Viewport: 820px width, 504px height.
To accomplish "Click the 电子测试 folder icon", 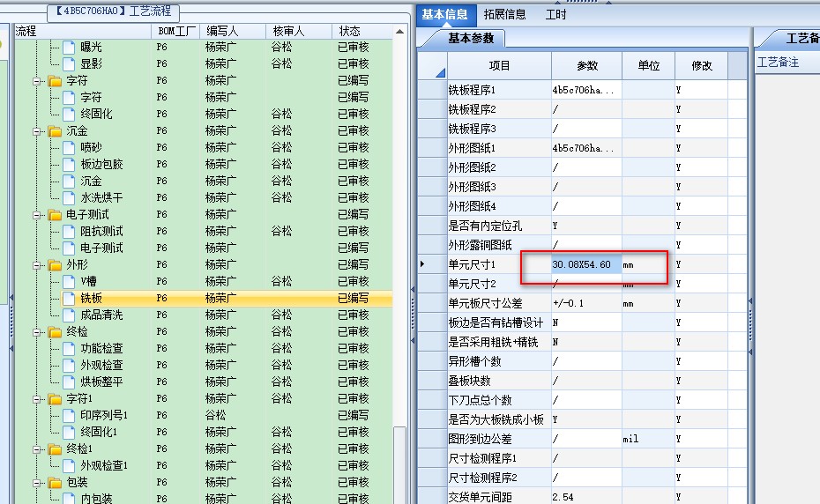I will click(55, 215).
